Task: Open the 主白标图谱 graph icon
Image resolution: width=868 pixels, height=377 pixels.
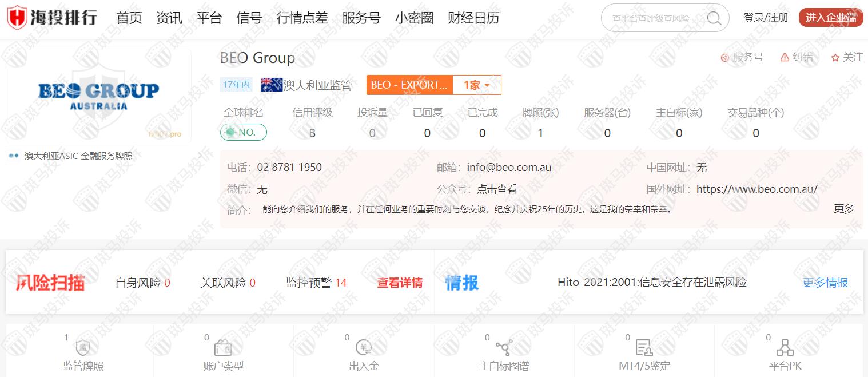Action: point(504,347)
